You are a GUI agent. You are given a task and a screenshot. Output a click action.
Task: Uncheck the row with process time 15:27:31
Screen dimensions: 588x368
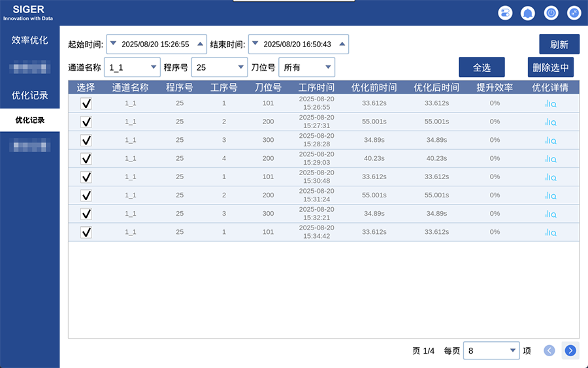click(86, 122)
